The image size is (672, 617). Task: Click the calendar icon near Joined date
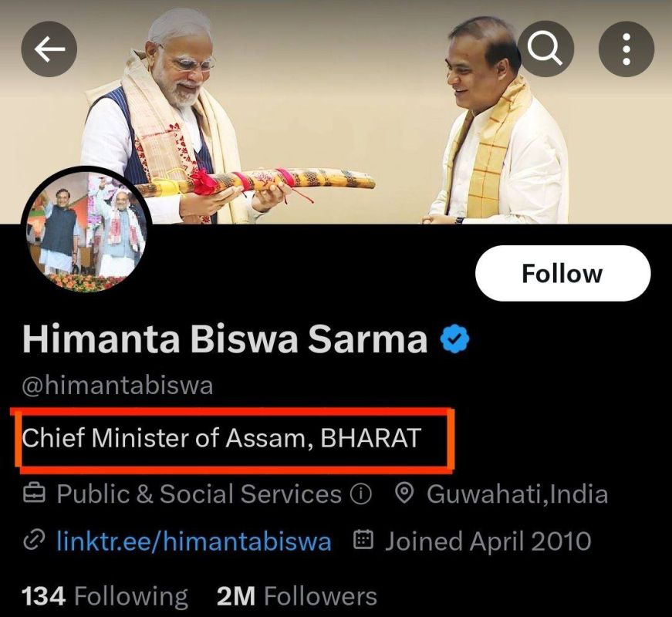coord(364,540)
